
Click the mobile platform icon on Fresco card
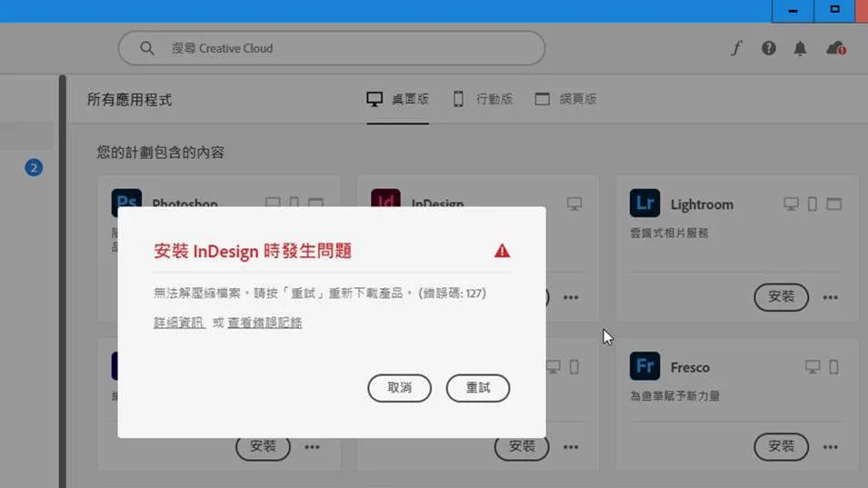833,367
